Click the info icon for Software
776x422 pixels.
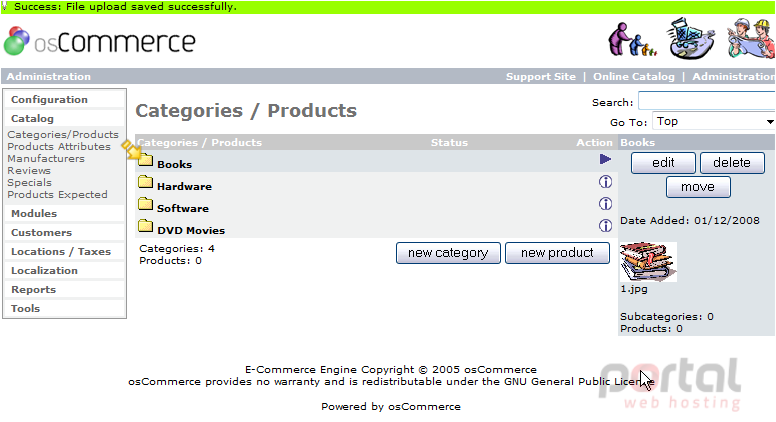tap(605, 204)
